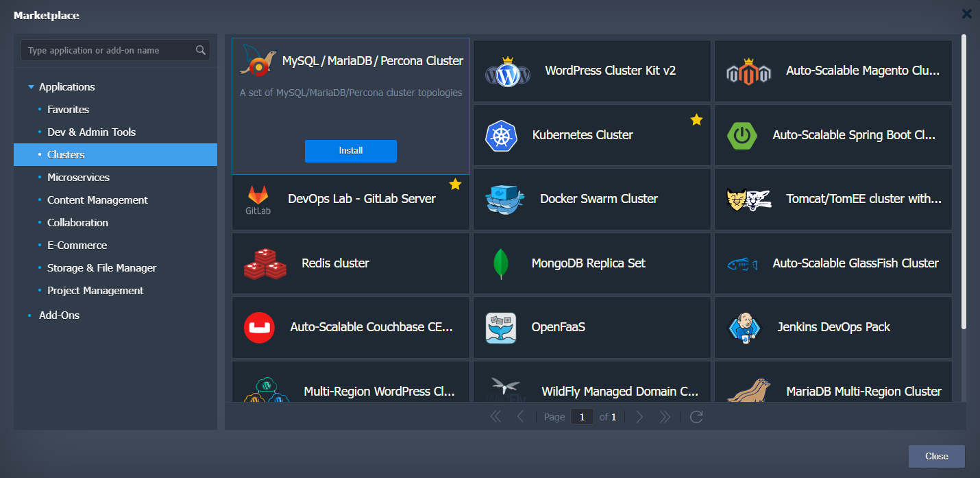Click the WordPress Cluster Kit v2 logo
The height and width of the screenshot is (478, 980).
click(x=508, y=71)
